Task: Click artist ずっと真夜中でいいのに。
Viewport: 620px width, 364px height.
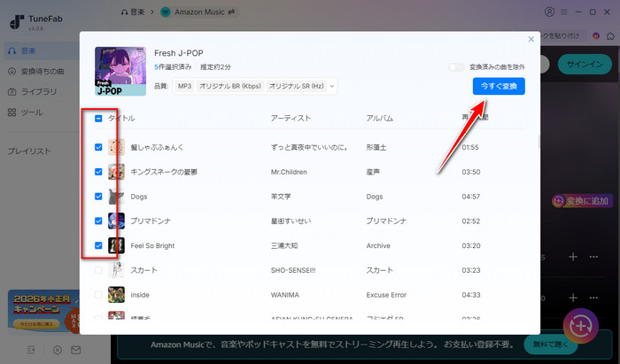Action: pyautogui.click(x=310, y=147)
